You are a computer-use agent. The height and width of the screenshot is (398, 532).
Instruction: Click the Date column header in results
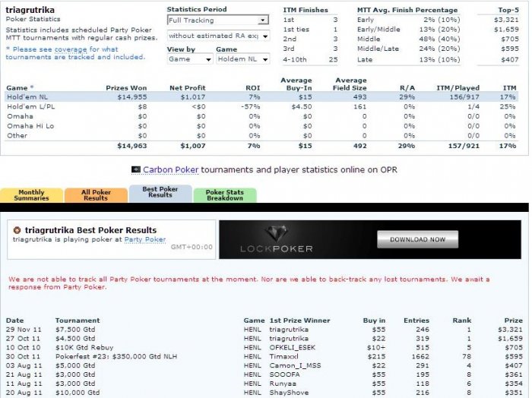(x=15, y=321)
